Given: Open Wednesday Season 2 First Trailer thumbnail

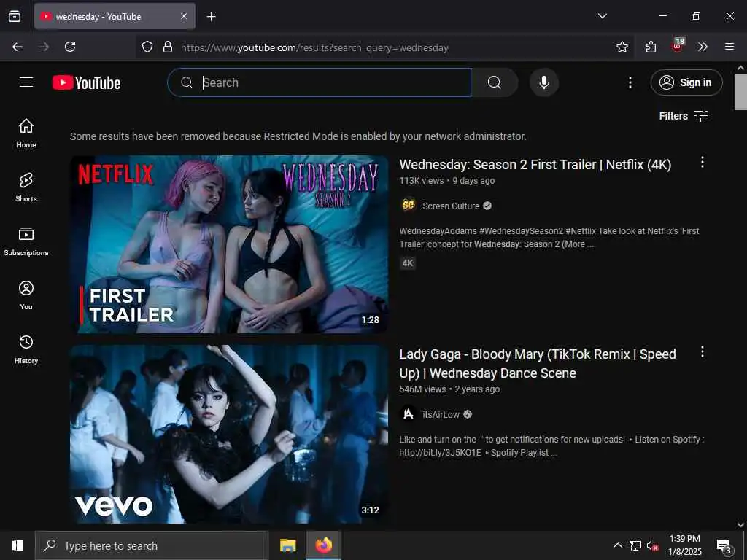Looking at the screenshot, I should pos(229,244).
